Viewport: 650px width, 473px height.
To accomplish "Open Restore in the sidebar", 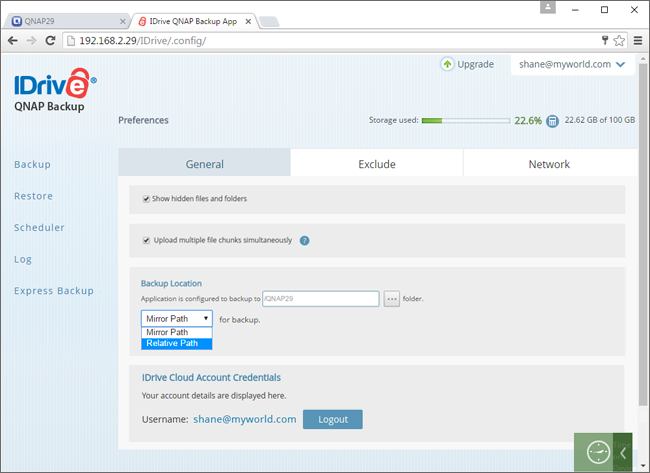I will pyautogui.click(x=34, y=196).
